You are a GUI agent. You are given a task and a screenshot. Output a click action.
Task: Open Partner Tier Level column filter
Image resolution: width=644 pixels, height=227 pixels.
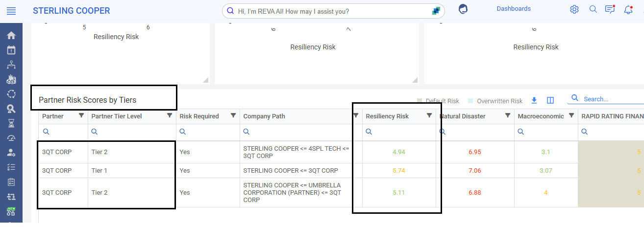coord(170,116)
